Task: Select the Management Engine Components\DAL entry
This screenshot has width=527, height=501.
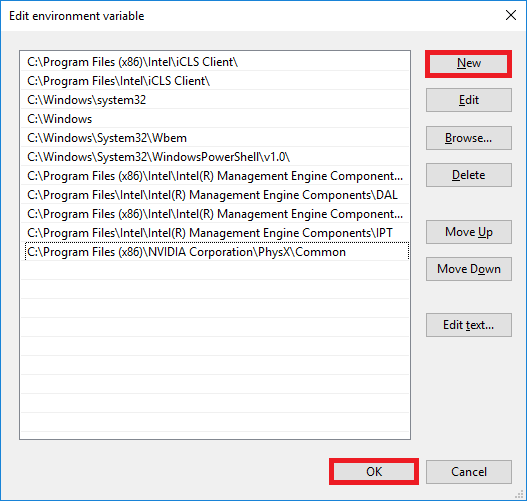Action: click(215, 195)
